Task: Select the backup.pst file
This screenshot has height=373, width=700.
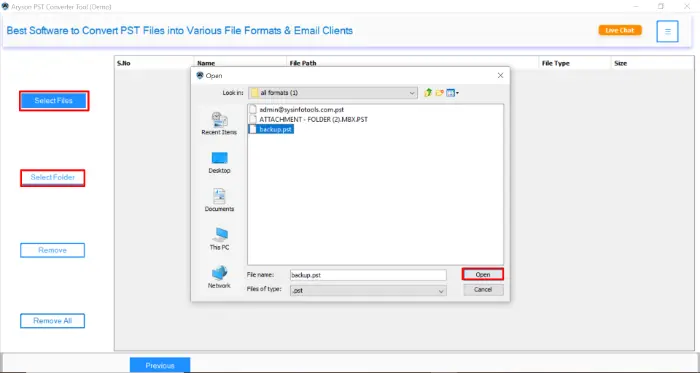Action: 271,129
